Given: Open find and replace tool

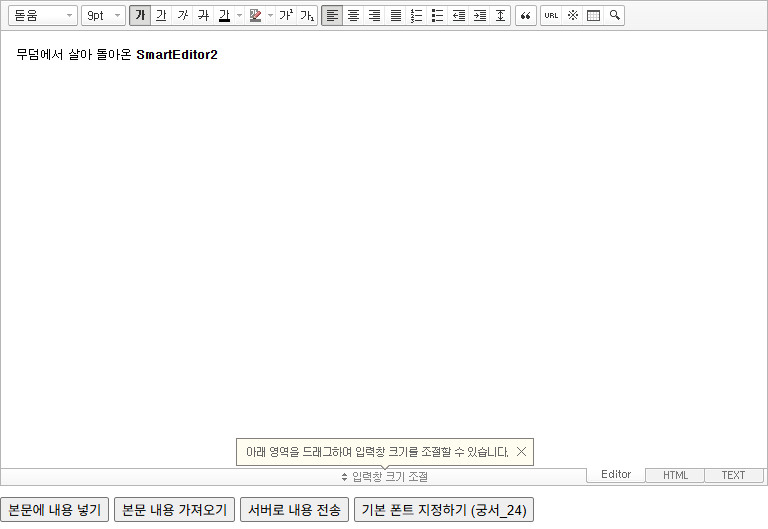Looking at the screenshot, I should (x=614, y=16).
